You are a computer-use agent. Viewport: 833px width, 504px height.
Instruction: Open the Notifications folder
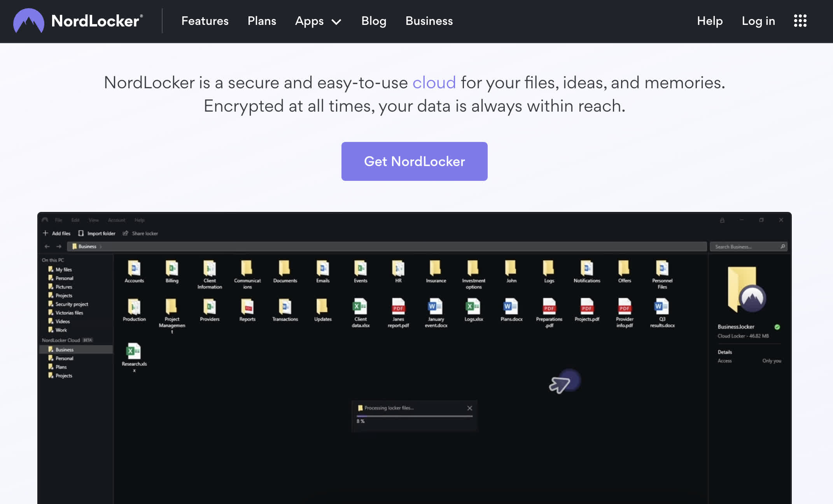pyautogui.click(x=587, y=271)
